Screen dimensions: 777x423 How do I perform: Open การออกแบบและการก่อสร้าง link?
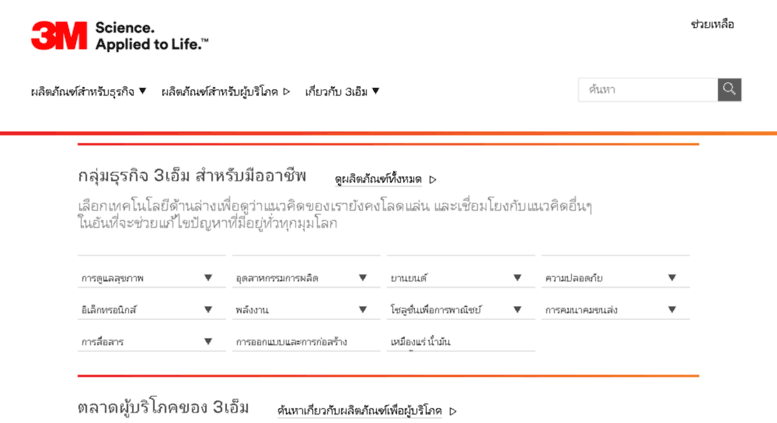(291, 342)
